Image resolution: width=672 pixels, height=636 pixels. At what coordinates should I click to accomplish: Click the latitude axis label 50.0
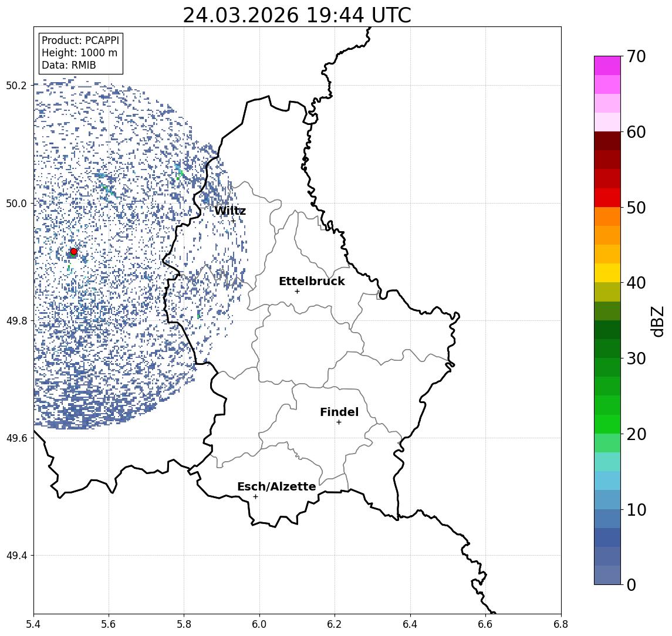16,203
